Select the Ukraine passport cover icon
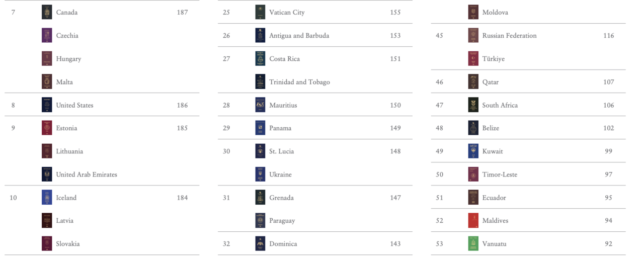This screenshot has height=259, width=644. click(x=260, y=175)
